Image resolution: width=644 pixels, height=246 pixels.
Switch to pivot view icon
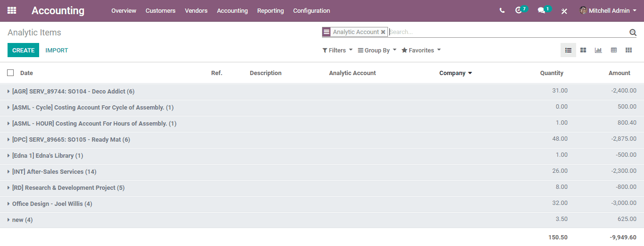pyautogui.click(x=613, y=50)
